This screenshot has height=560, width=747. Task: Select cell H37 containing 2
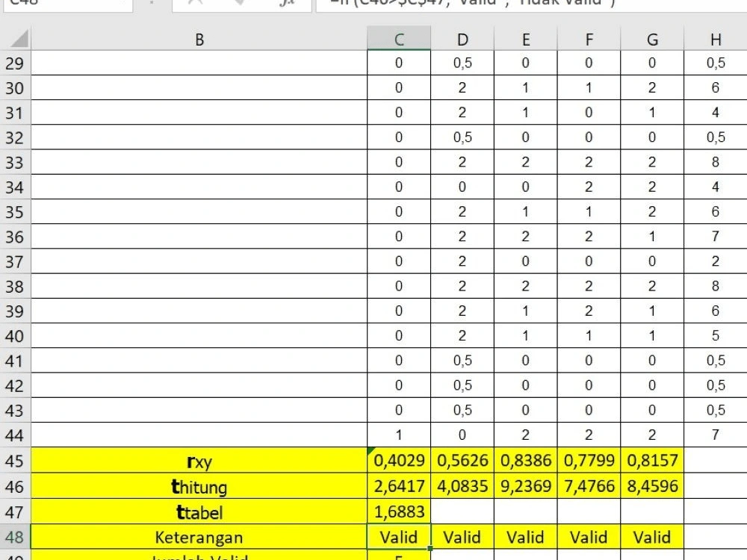tap(716, 261)
